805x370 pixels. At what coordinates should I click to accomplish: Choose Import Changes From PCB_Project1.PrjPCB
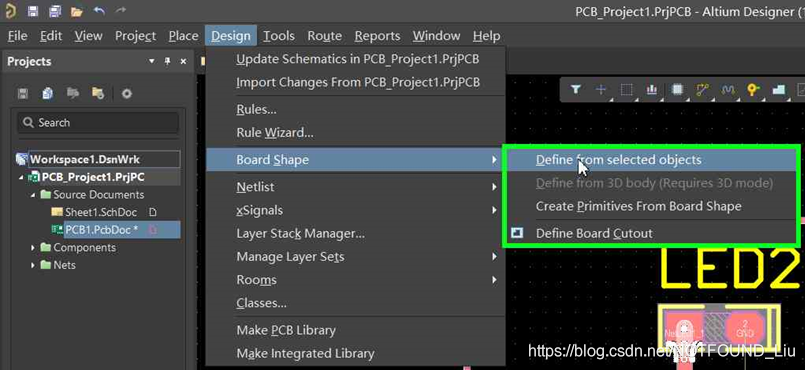(356, 82)
